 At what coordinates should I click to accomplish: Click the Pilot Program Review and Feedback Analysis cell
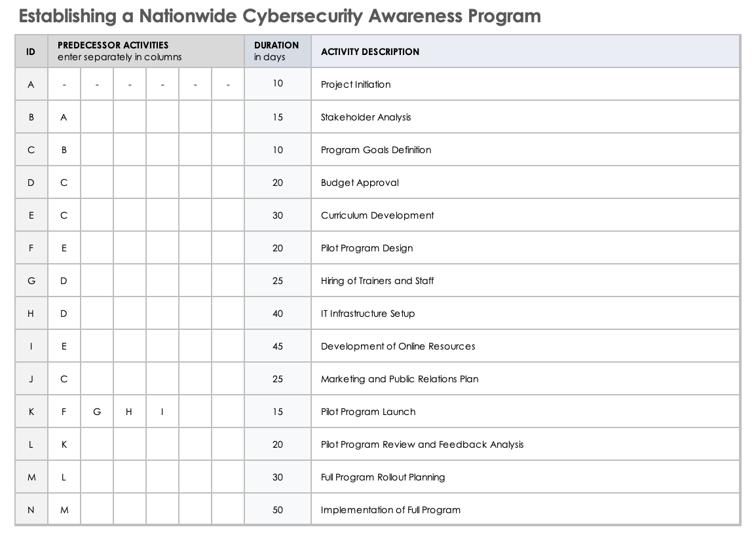click(x=423, y=444)
